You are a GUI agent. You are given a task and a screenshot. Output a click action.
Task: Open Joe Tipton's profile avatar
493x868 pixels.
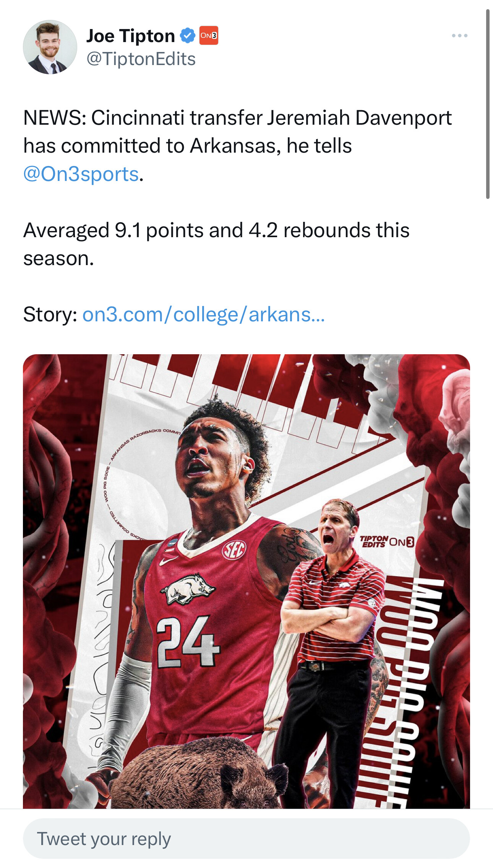(50, 47)
